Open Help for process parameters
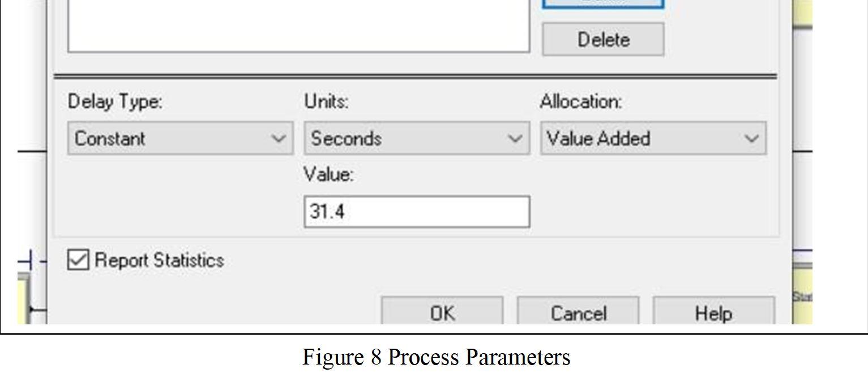Viewport: 868px width, 377px height. coord(713,312)
